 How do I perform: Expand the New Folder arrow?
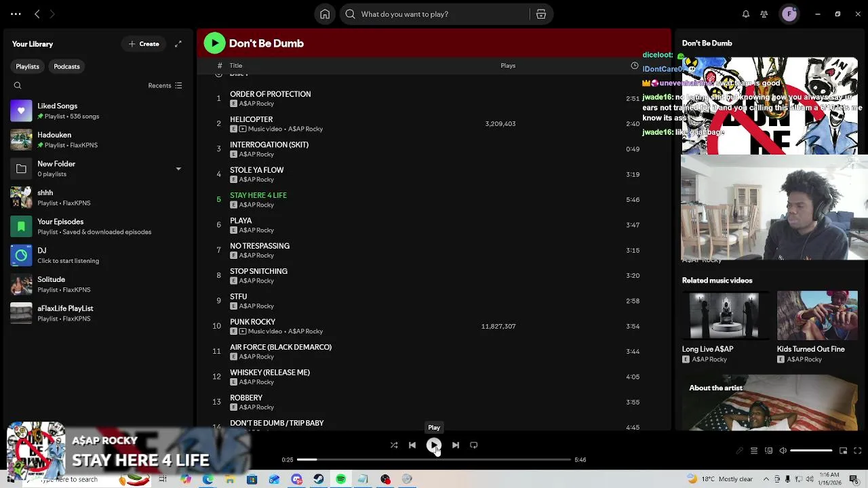[x=178, y=169]
